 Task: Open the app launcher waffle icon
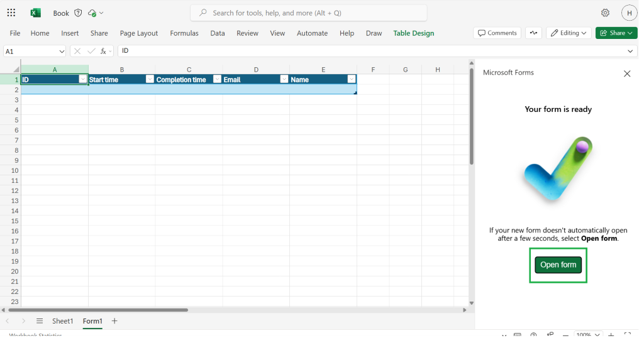coord(11,13)
